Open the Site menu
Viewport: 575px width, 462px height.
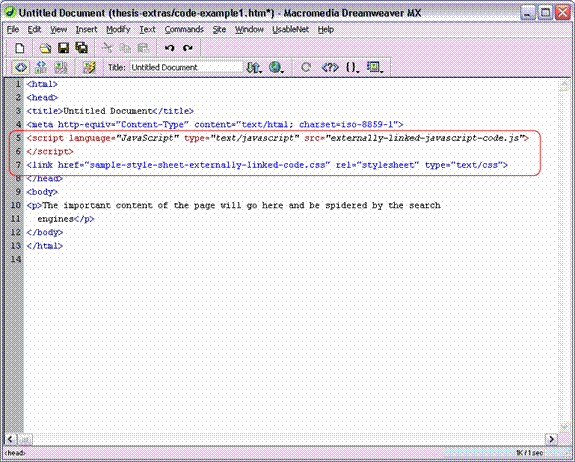[219, 30]
